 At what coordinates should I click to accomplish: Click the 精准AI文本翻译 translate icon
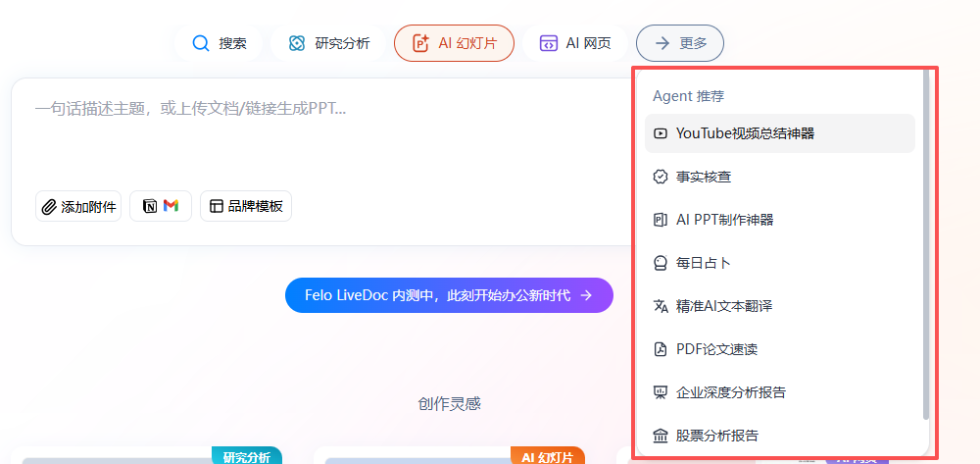pos(661,306)
